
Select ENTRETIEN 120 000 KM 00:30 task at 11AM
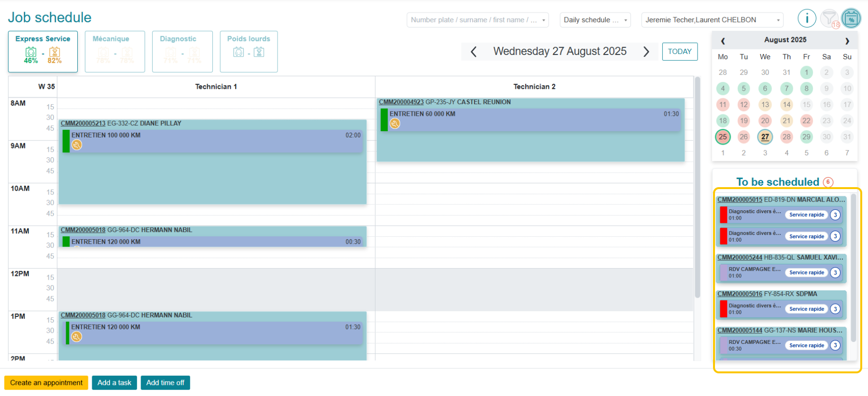(x=212, y=242)
